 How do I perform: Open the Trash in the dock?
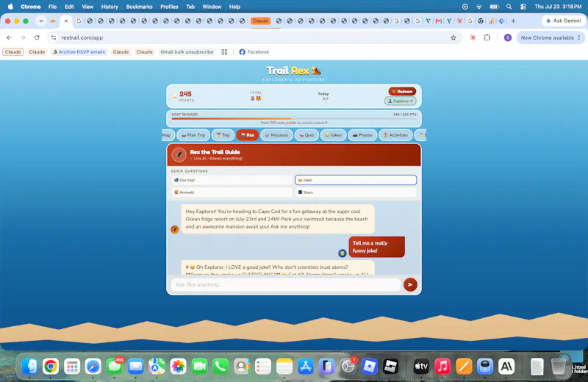(x=559, y=367)
